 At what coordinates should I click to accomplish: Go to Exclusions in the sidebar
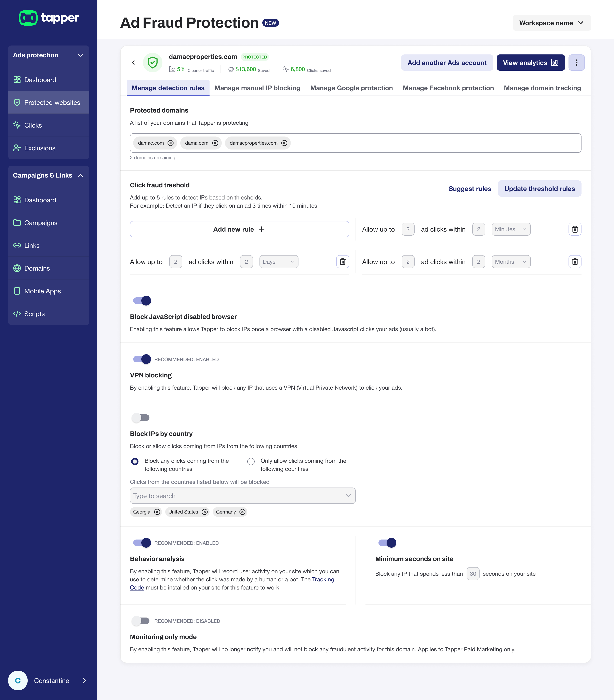[40, 148]
